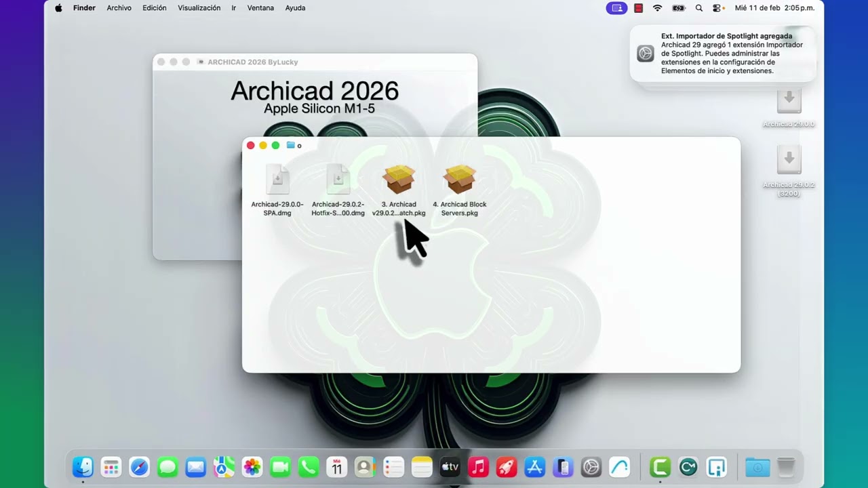This screenshot has width=868, height=488.
Task: Click the Spotlight importer extension notification
Action: 723,54
